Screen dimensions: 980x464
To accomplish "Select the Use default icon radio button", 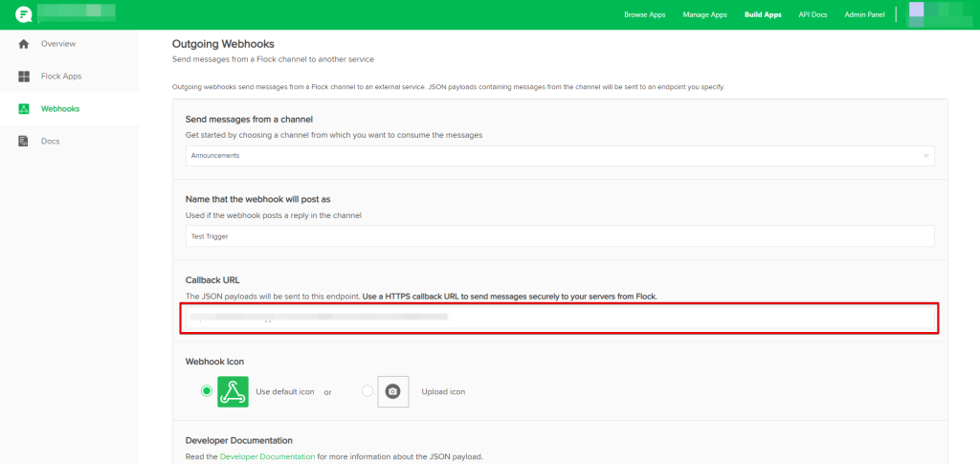I will click(207, 391).
